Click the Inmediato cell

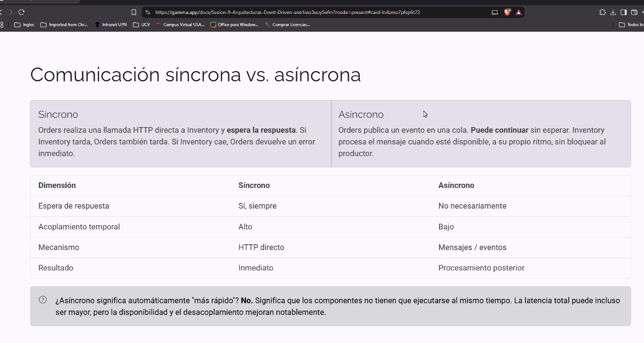click(x=256, y=268)
